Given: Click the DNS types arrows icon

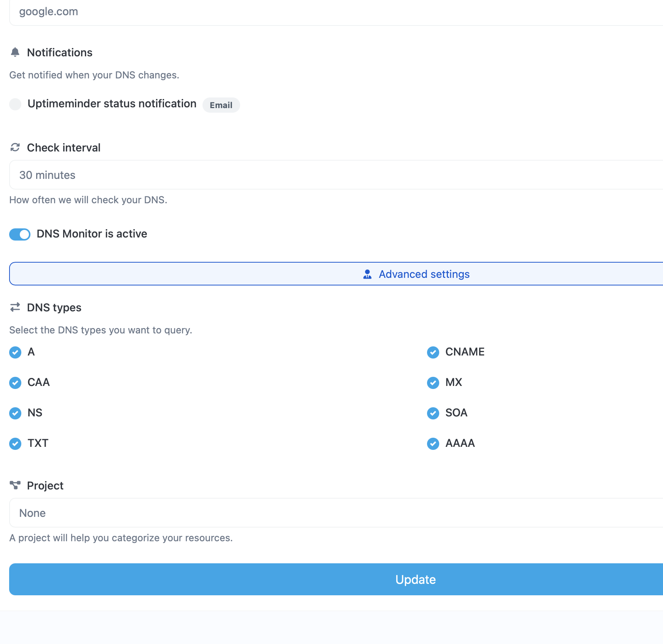Looking at the screenshot, I should click(15, 307).
